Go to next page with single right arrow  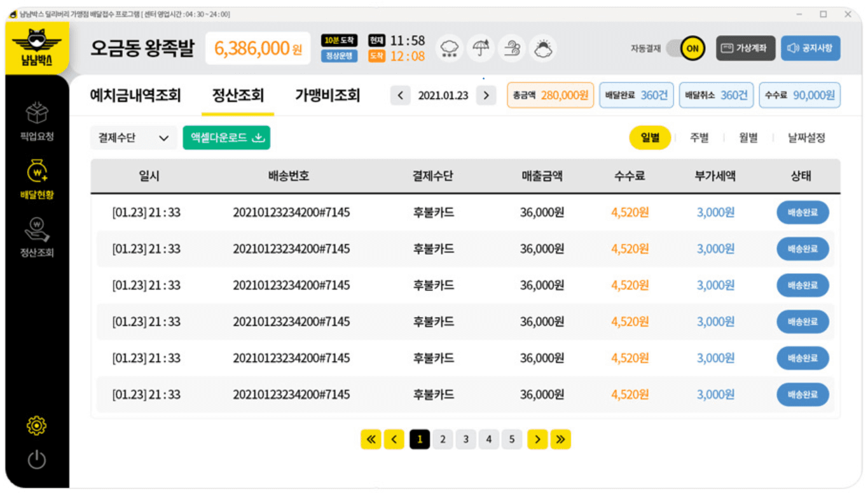(x=537, y=439)
